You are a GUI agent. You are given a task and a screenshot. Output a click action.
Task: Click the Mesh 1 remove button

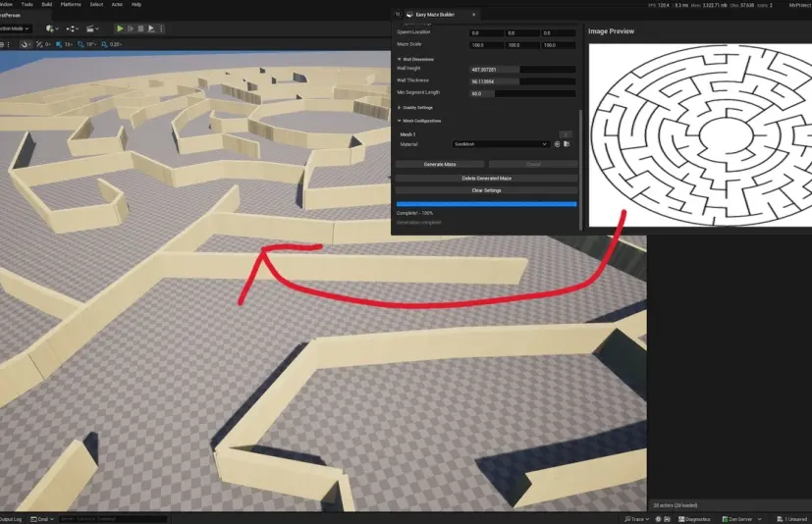566,134
